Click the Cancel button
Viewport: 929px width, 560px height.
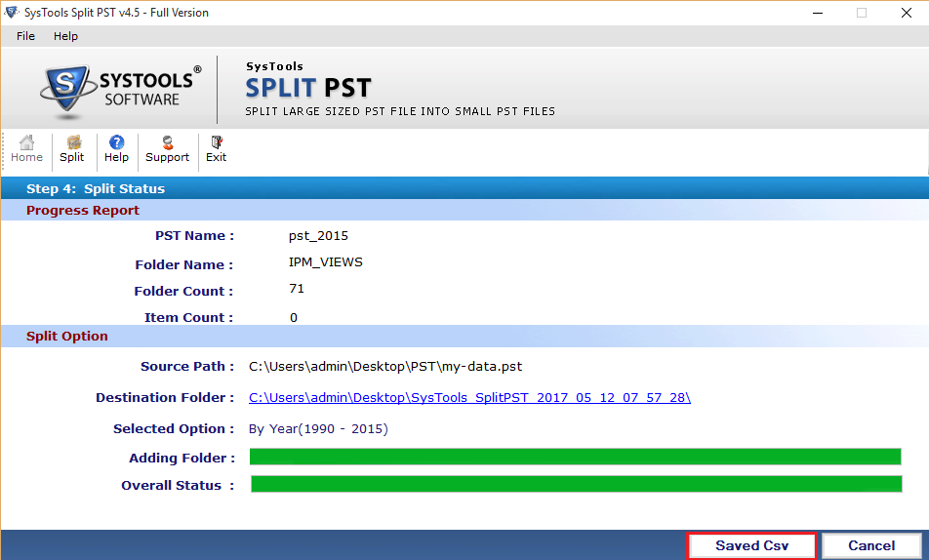(871, 545)
